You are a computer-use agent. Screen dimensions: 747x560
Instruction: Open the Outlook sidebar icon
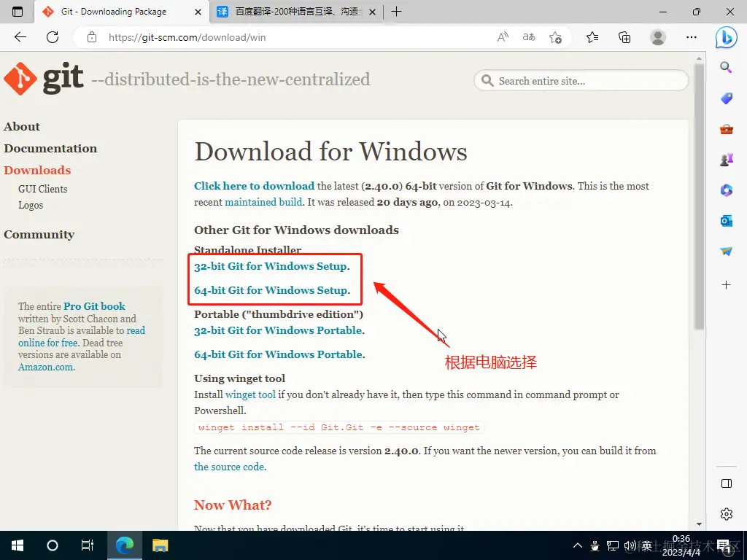click(x=726, y=221)
